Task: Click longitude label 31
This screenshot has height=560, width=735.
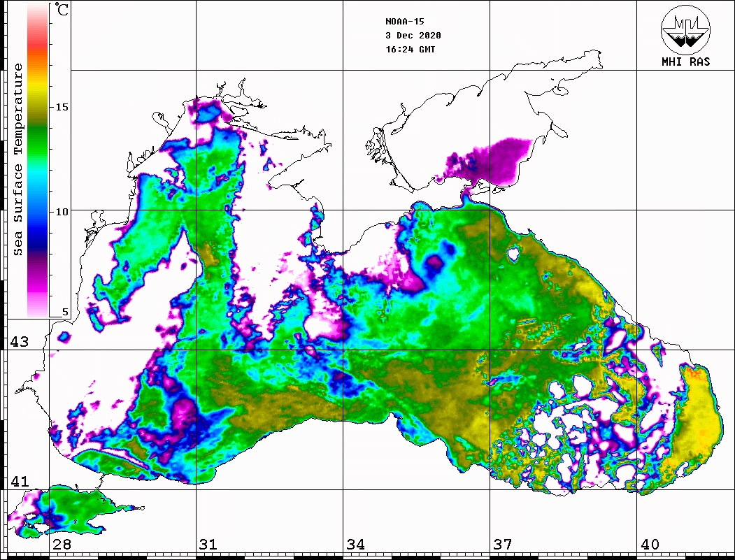Action: 208,544
